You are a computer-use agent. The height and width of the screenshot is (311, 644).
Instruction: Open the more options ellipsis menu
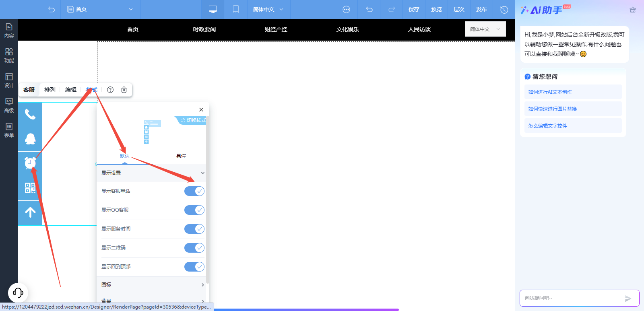tap(346, 9)
